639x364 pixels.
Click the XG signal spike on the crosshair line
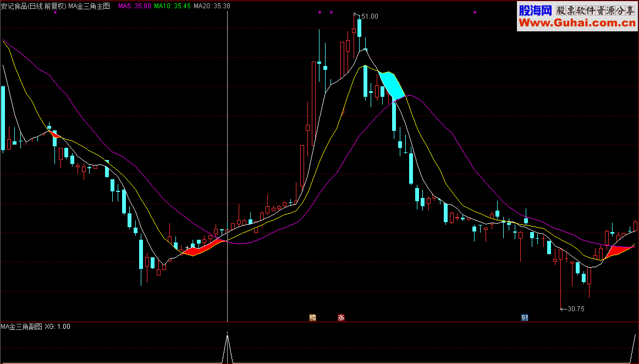coord(228,349)
